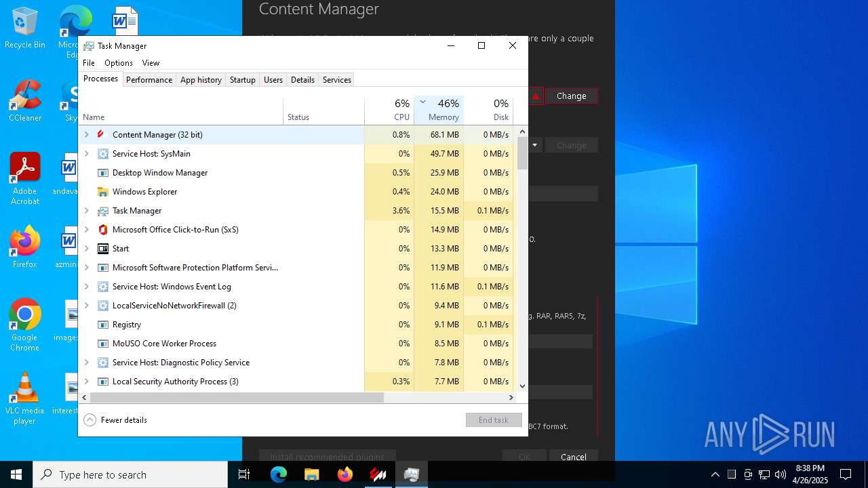Viewport: 868px width, 488px height.
Task: Click the volume icon in system tray
Action: pos(781,474)
